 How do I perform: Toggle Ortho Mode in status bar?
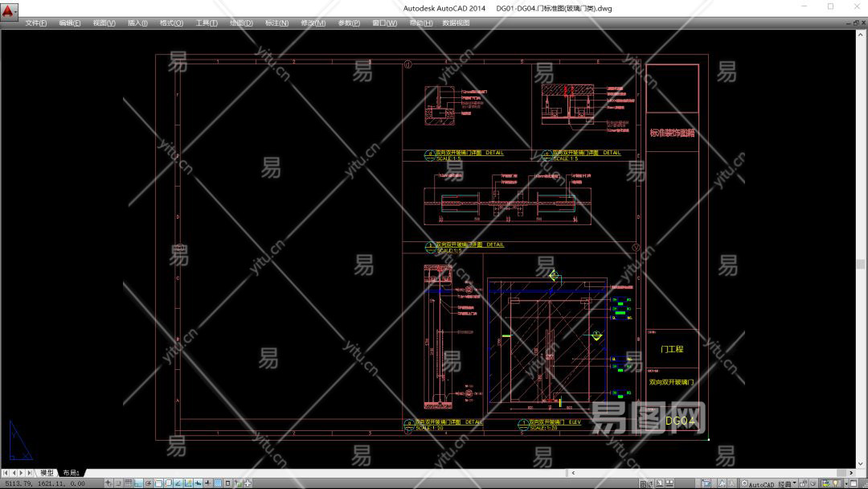[x=138, y=483]
